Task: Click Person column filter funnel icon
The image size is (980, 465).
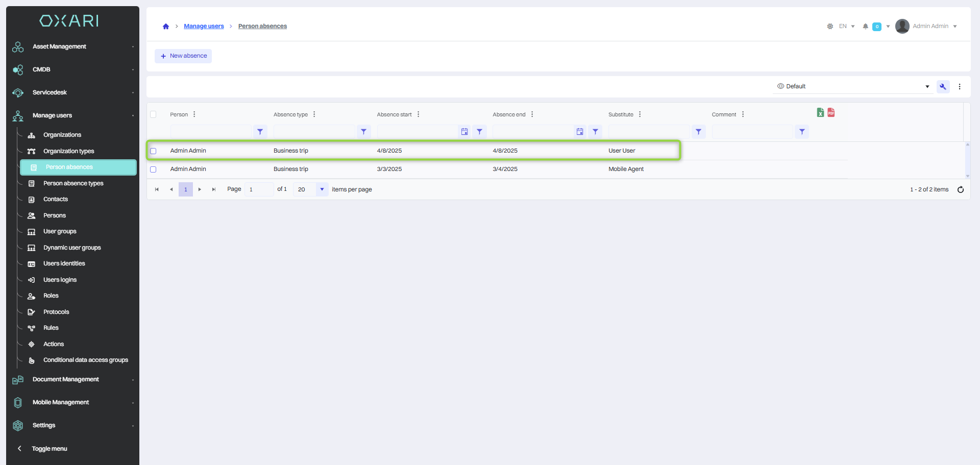Action: click(x=260, y=132)
